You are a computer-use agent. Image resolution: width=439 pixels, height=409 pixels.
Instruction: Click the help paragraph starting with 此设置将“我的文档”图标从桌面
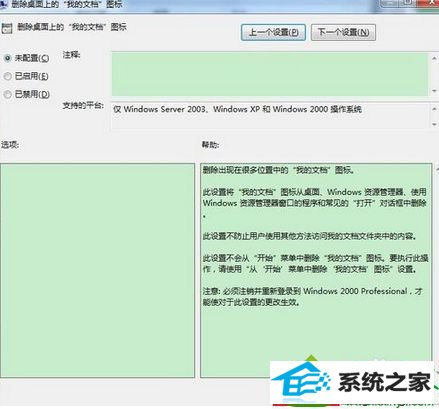315,203
